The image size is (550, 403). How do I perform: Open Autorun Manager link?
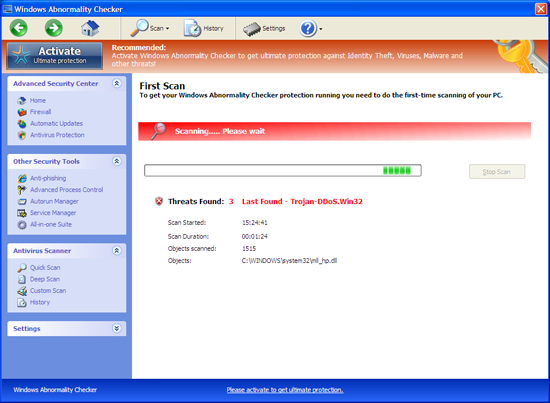pos(54,201)
